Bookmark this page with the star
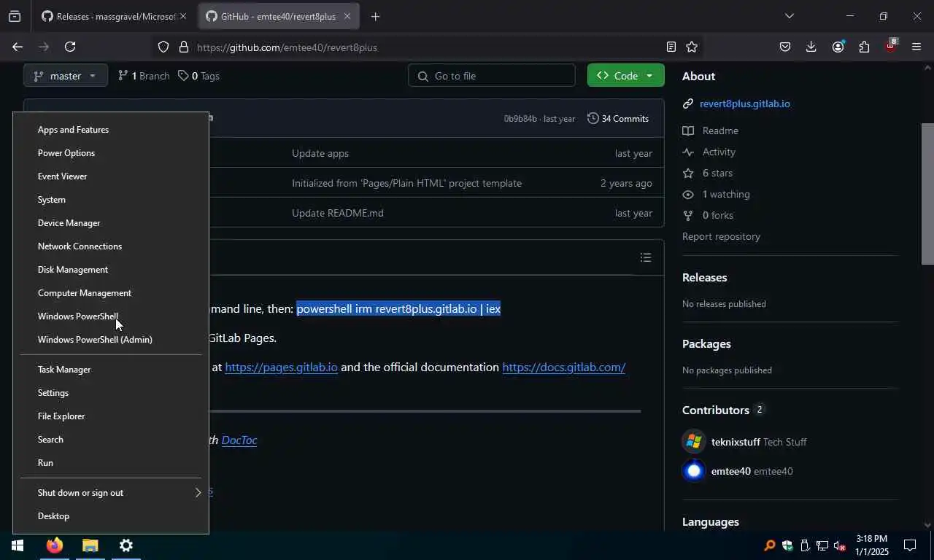The height and width of the screenshot is (560, 934). tap(692, 47)
